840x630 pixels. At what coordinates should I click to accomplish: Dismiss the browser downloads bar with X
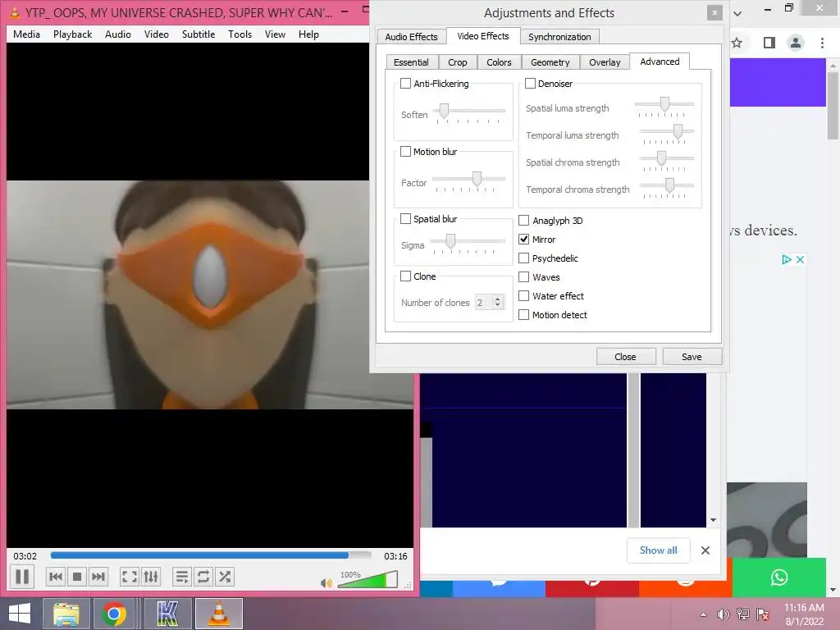click(x=705, y=550)
